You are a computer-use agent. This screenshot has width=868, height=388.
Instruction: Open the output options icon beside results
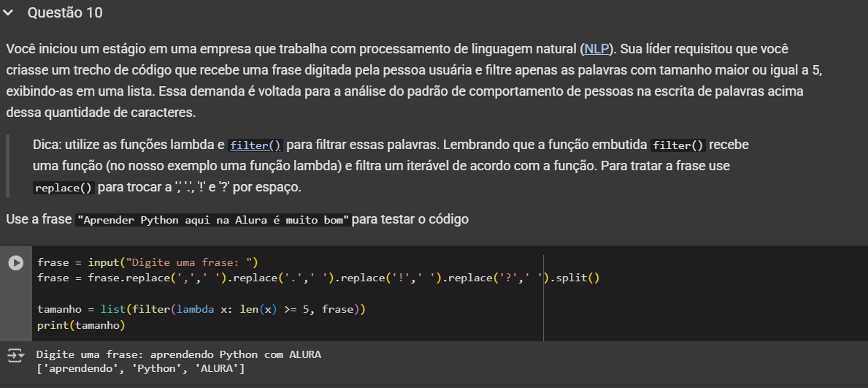click(16, 354)
